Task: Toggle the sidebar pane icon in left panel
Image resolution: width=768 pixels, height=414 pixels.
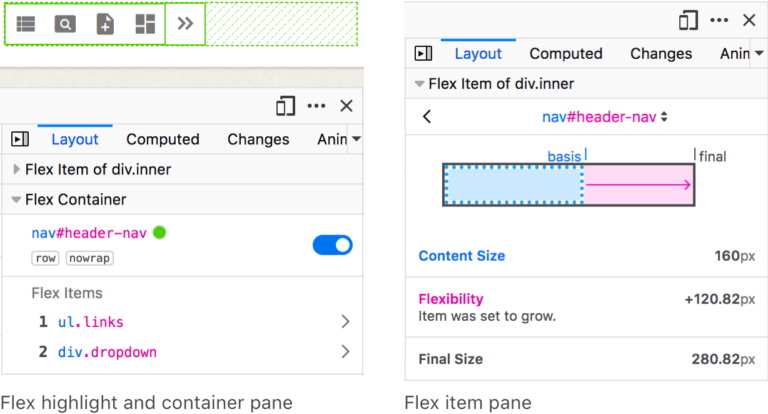Action: click(20, 140)
